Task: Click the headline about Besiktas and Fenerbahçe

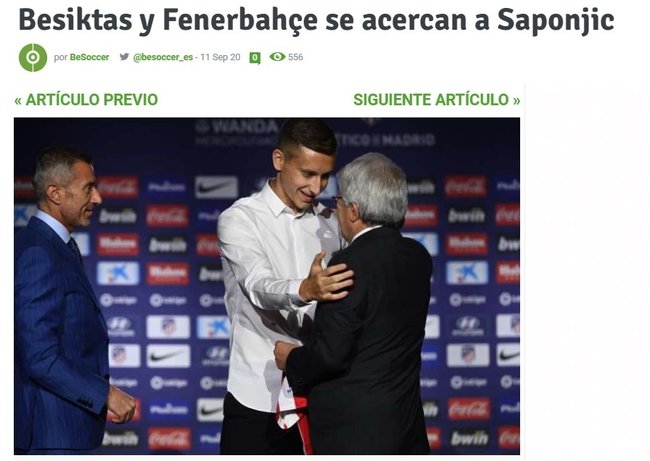Action: (x=316, y=19)
